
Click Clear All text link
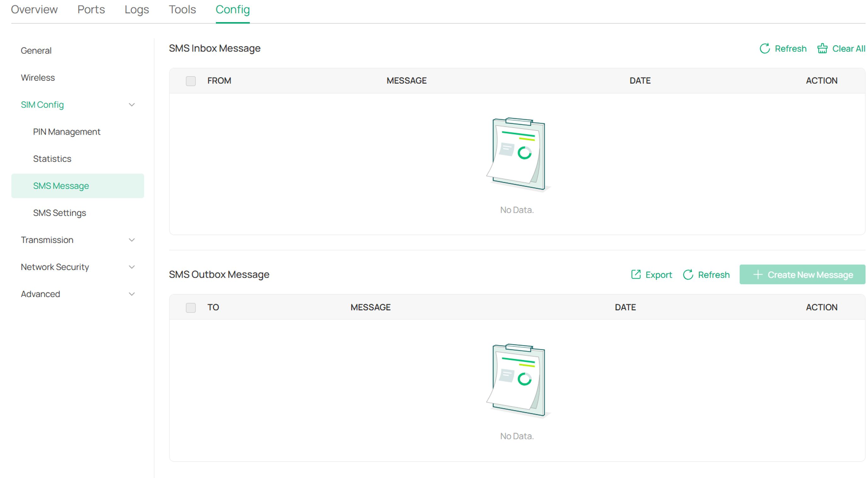[848, 48]
